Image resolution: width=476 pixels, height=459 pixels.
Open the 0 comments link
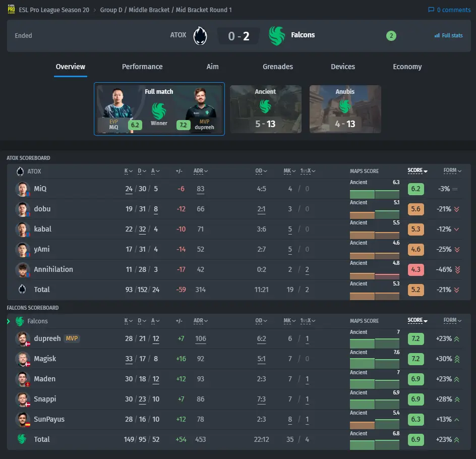(449, 10)
